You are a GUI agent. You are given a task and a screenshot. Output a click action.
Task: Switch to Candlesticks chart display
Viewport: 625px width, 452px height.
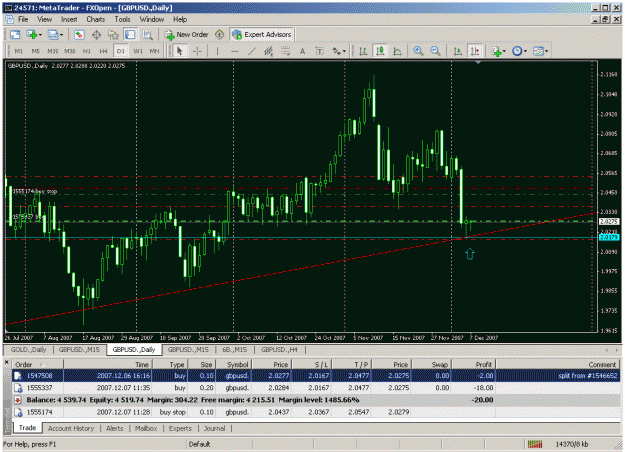click(380, 51)
